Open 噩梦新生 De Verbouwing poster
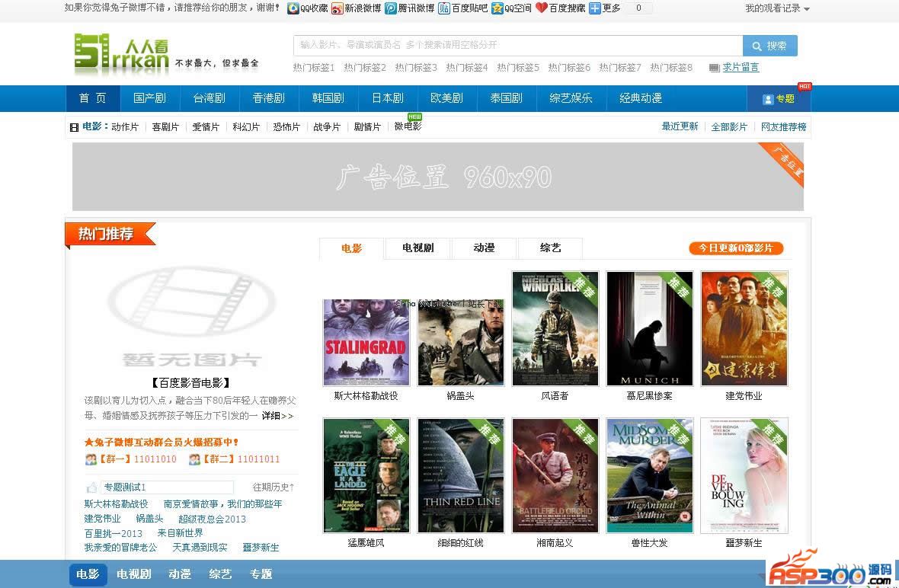The height and width of the screenshot is (588, 899). tap(744, 475)
